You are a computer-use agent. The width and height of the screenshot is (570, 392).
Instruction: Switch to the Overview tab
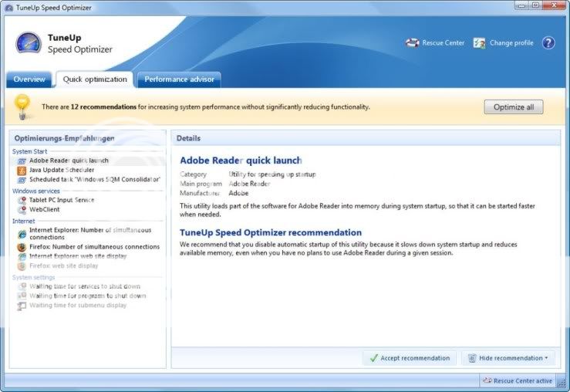[x=29, y=79]
